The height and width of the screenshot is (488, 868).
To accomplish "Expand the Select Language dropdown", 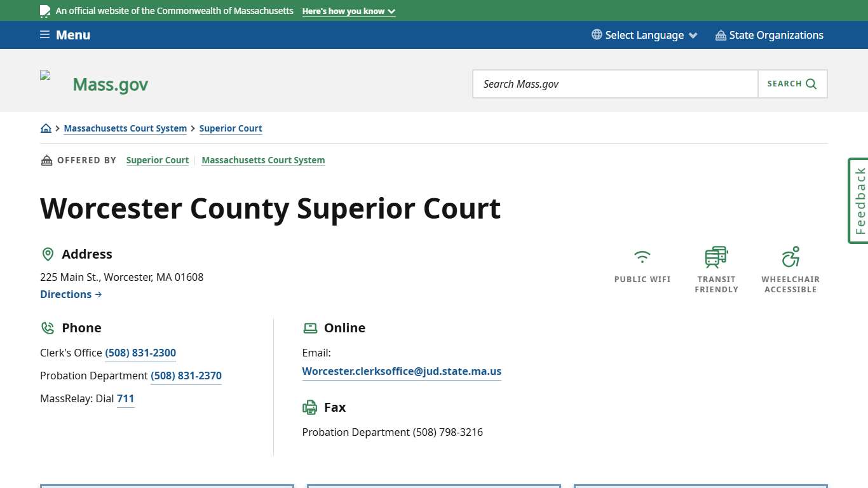I will (x=644, y=35).
